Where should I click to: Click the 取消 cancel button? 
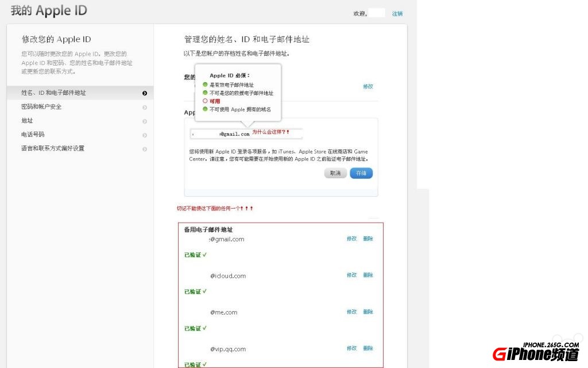(335, 172)
